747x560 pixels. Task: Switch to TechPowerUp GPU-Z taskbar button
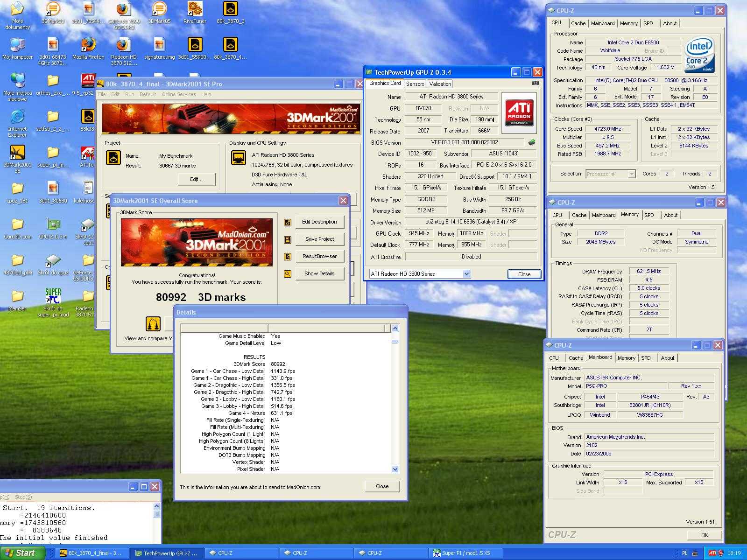[x=167, y=553]
